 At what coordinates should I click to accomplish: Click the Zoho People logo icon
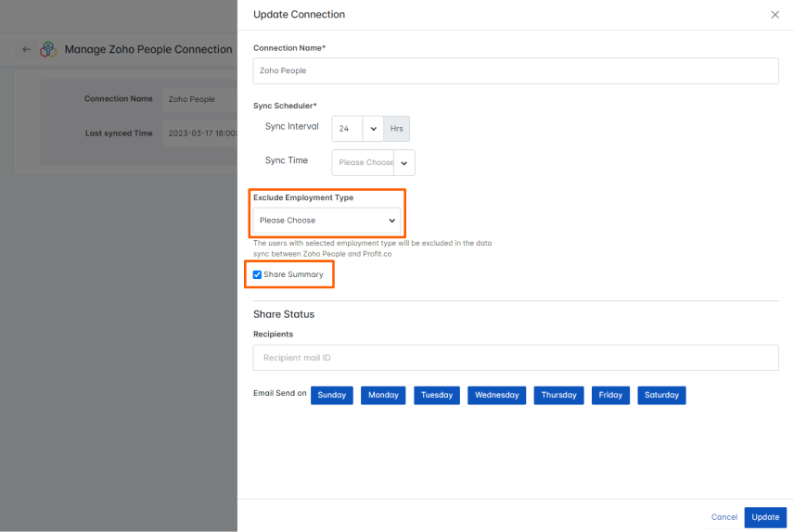tap(48, 49)
